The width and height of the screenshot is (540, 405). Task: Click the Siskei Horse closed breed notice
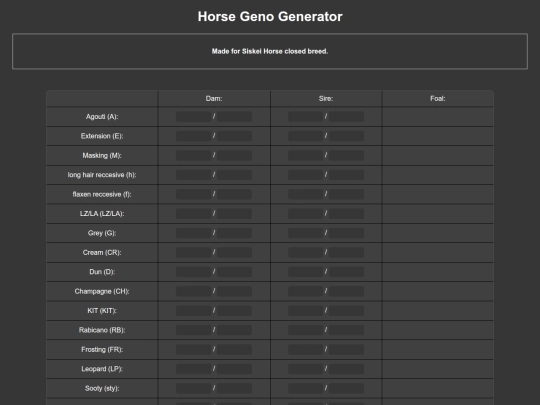[270, 51]
